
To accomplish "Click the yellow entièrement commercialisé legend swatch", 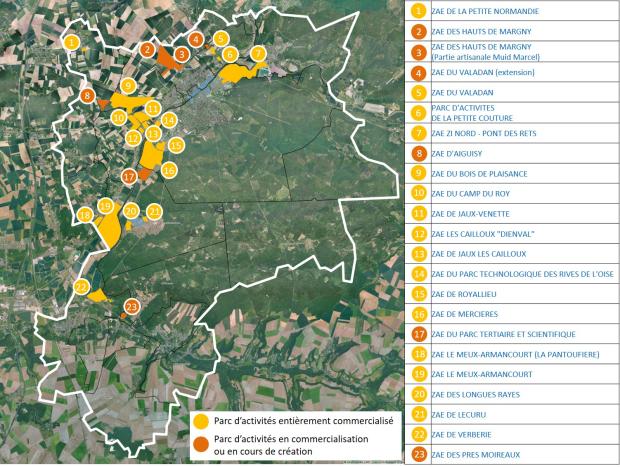I will pyautogui.click(x=201, y=422).
